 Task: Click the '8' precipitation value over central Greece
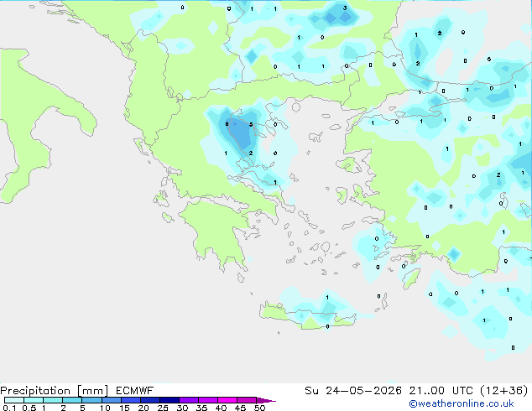coord(227,124)
